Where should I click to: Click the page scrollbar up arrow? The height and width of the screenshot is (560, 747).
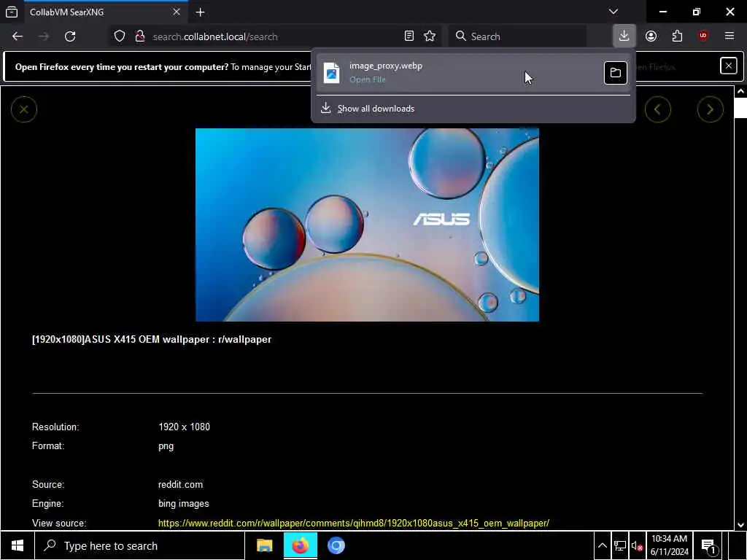(x=740, y=91)
